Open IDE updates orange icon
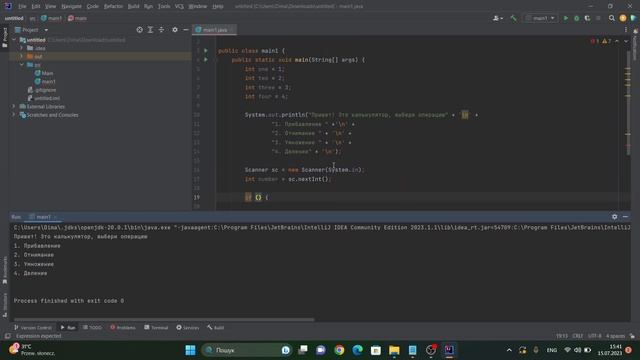The image size is (640, 360). 623,18
